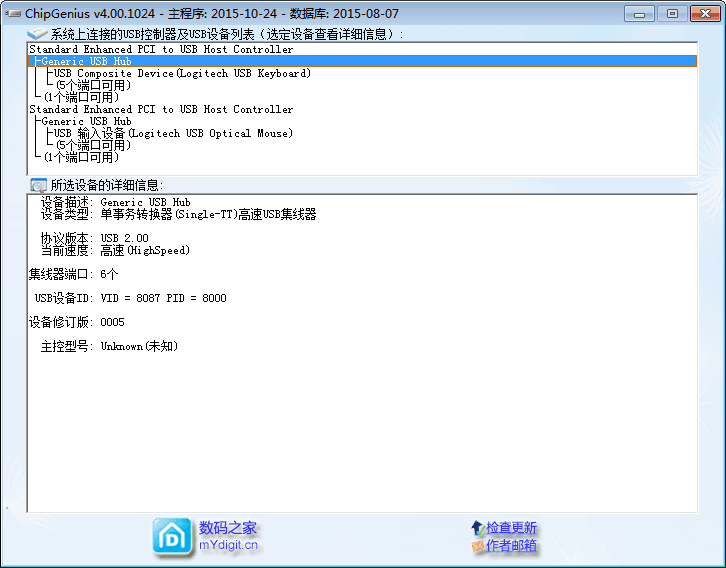726x568 pixels.
Task: Click the arrow icon next to 检查更新
Action: 477,528
